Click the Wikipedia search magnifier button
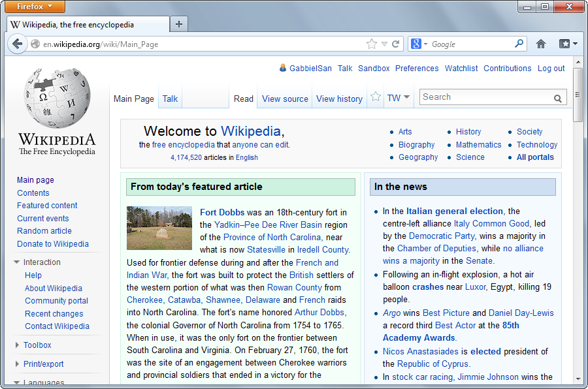588x389 pixels. tap(558, 99)
